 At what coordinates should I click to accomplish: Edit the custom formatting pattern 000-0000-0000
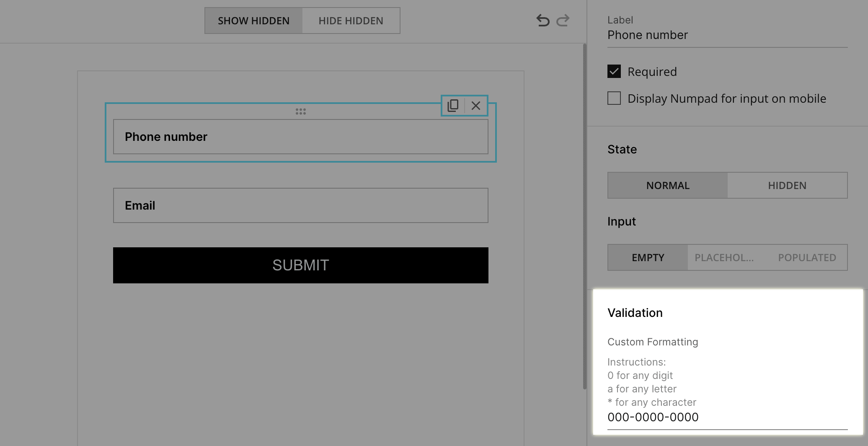pyautogui.click(x=727, y=417)
